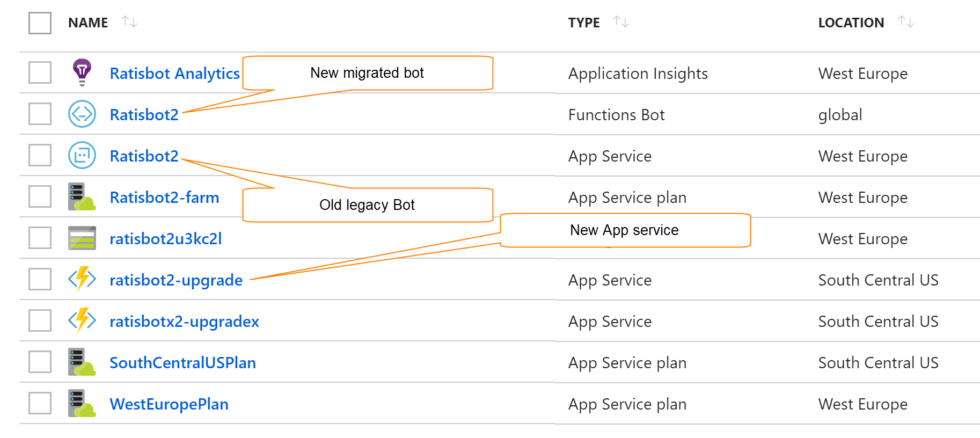
Task: Click the lightning bolt icon for ratisbotx2-upgradex
Action: pos(82,320)
